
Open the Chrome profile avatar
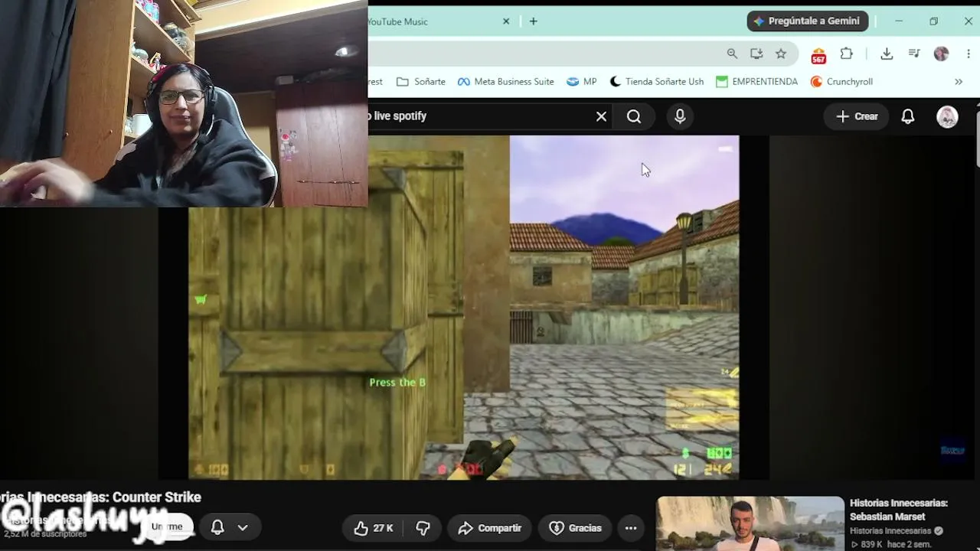click(942, 54)
